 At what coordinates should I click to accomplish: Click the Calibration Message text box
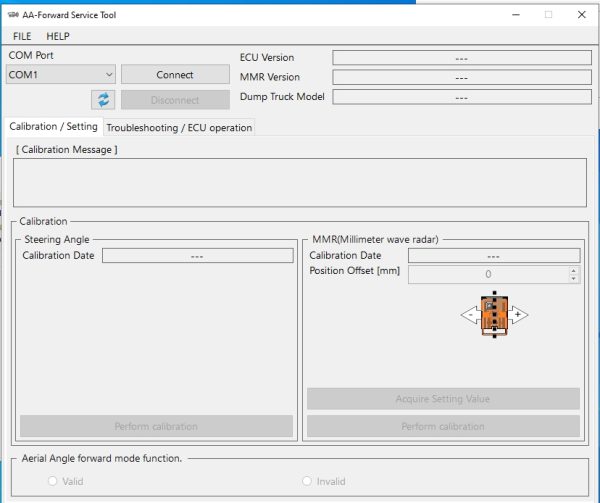pyautogui.click(x=300, y=183)
